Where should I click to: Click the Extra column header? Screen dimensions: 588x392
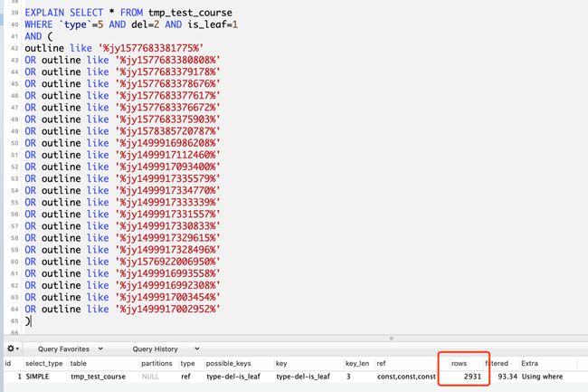tap(529, 363)
